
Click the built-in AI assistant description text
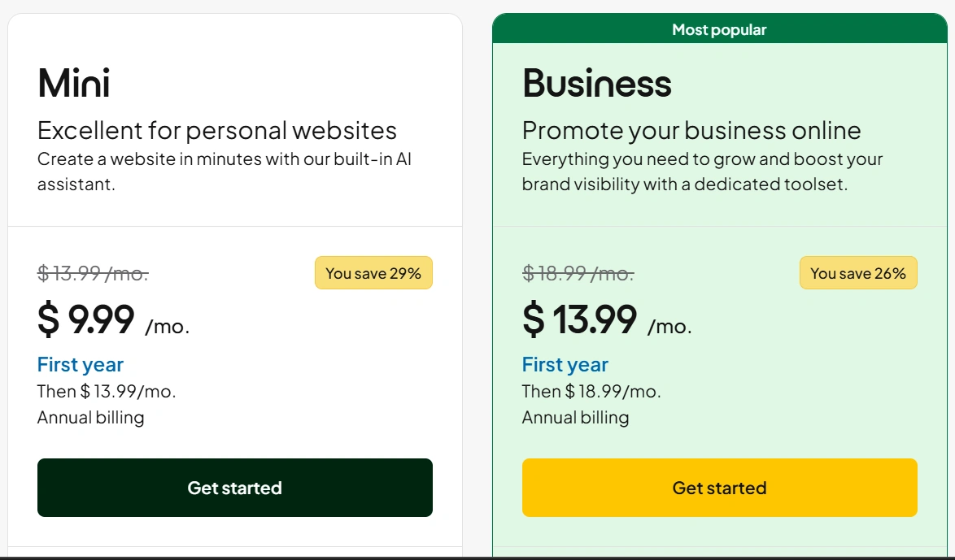click(x=225, y=171)
